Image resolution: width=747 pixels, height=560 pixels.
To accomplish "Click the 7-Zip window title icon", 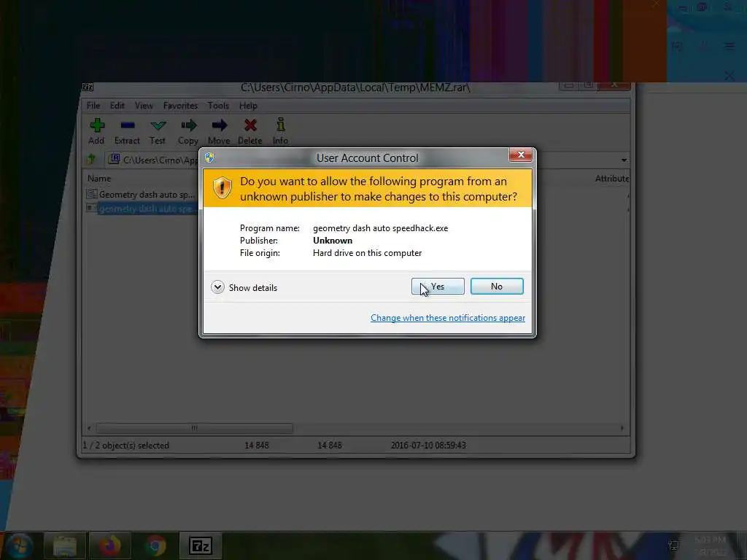I will coord(88,87).
